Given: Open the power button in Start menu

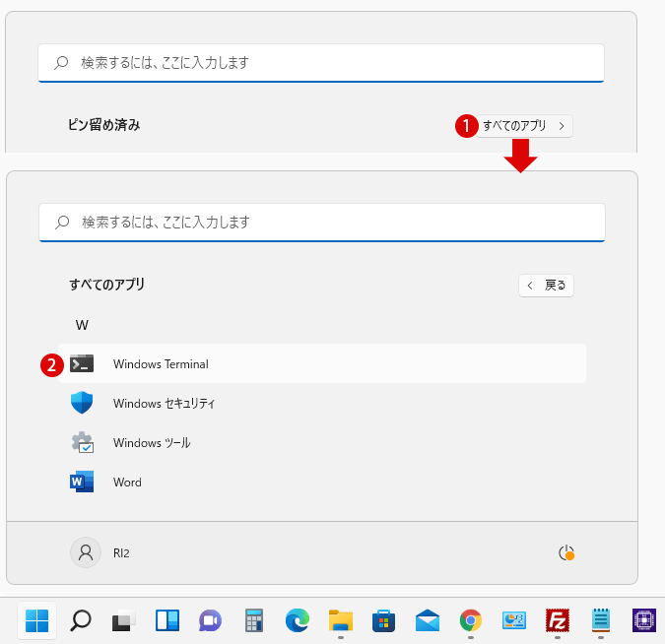Looking at the screenshot, I should tap(566, 552).
